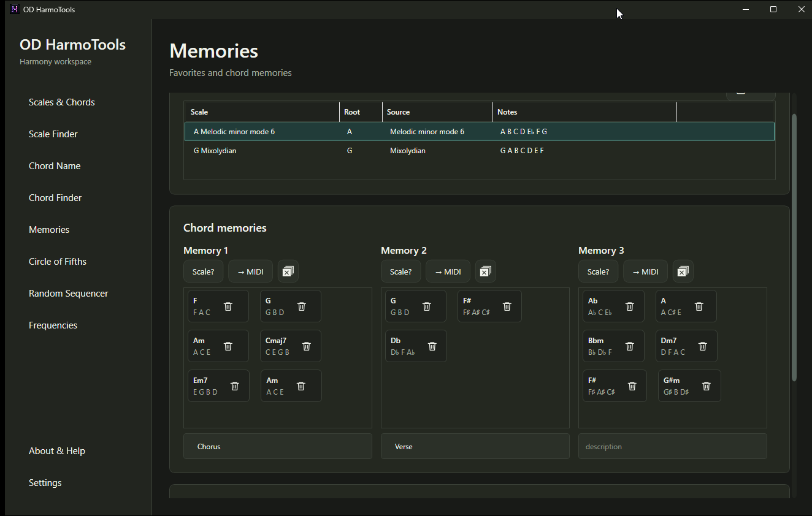Trash the Db chord in Memory 2
Viewport: 812px width, 516px height.
(432, 346)
